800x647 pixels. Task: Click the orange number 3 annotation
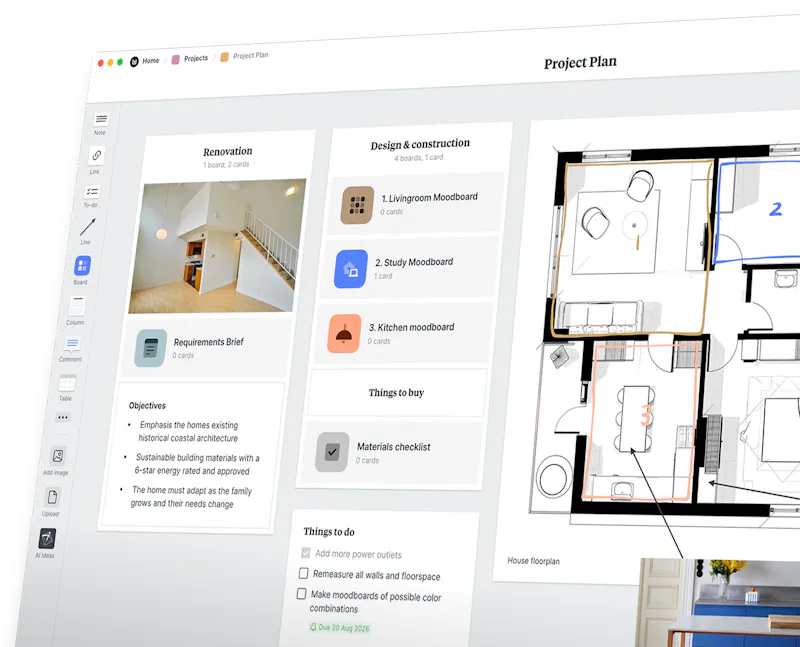646,416
